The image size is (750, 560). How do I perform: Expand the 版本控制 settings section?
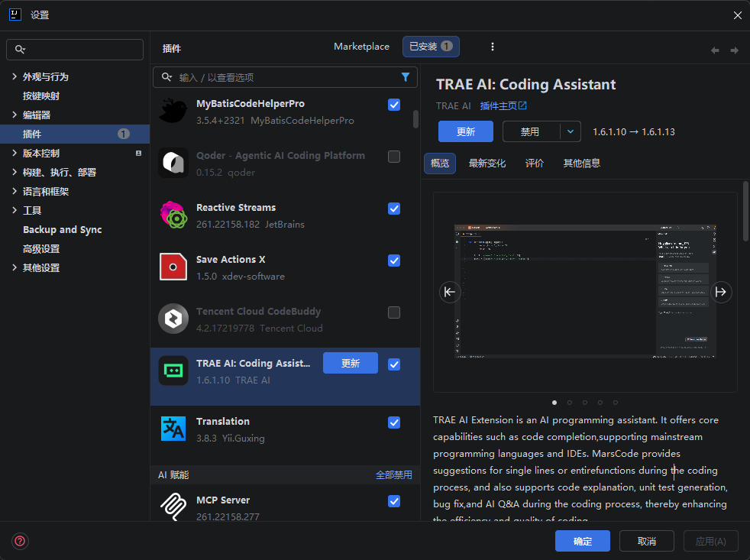pyautogui.click(x=15, y=153)
